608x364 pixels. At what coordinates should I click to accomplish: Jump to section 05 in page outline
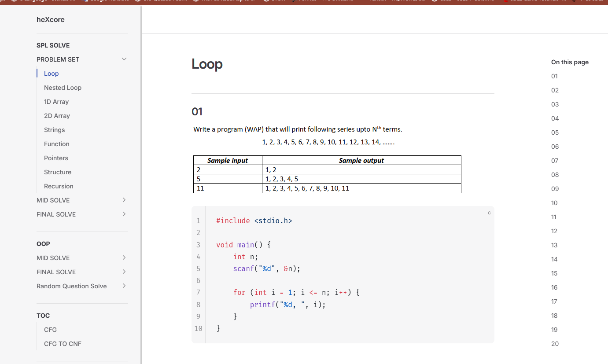(x=555, y=132)
